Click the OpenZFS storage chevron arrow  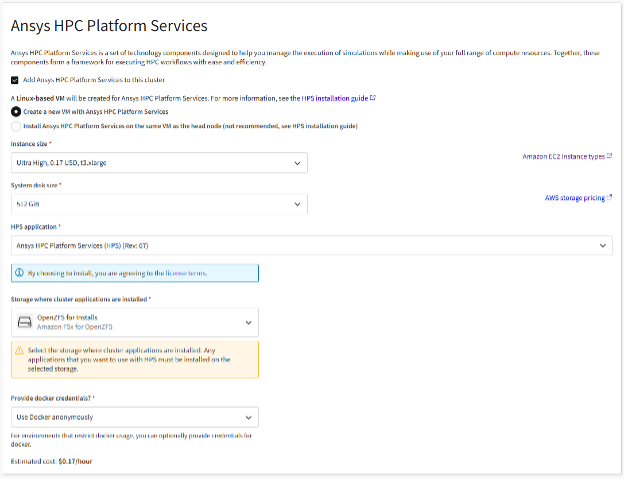[248, 322]
